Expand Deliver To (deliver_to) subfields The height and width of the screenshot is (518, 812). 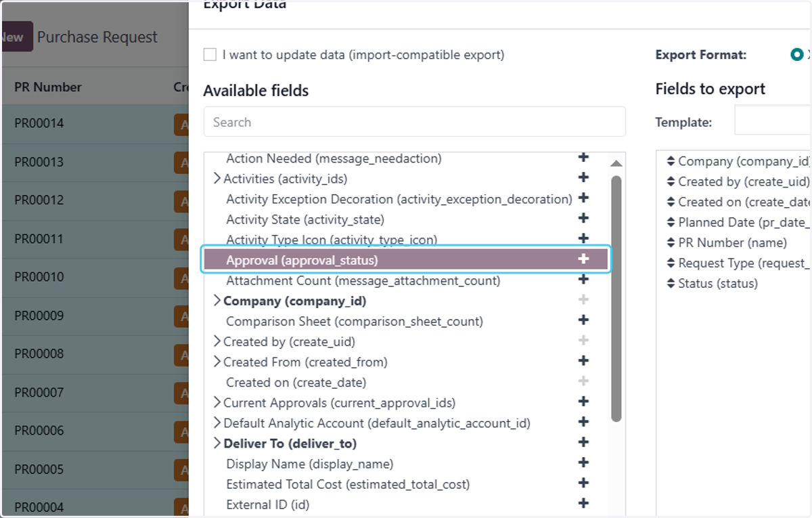217,444
